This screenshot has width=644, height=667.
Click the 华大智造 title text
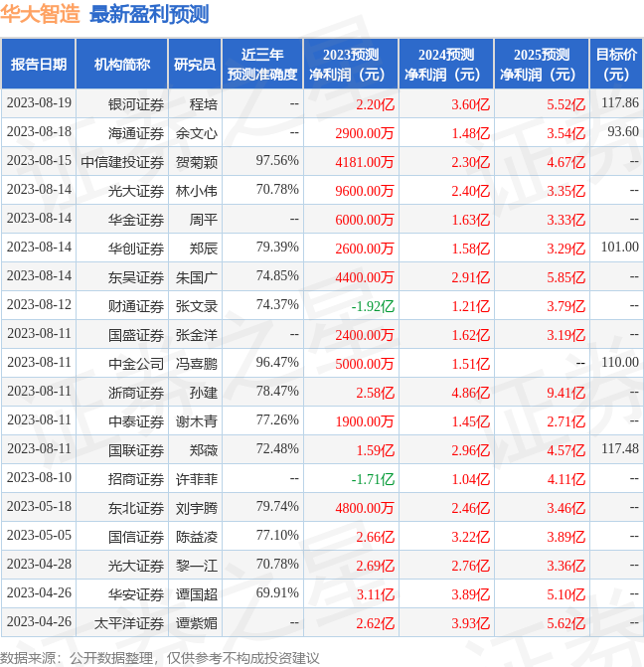(40, 14)
